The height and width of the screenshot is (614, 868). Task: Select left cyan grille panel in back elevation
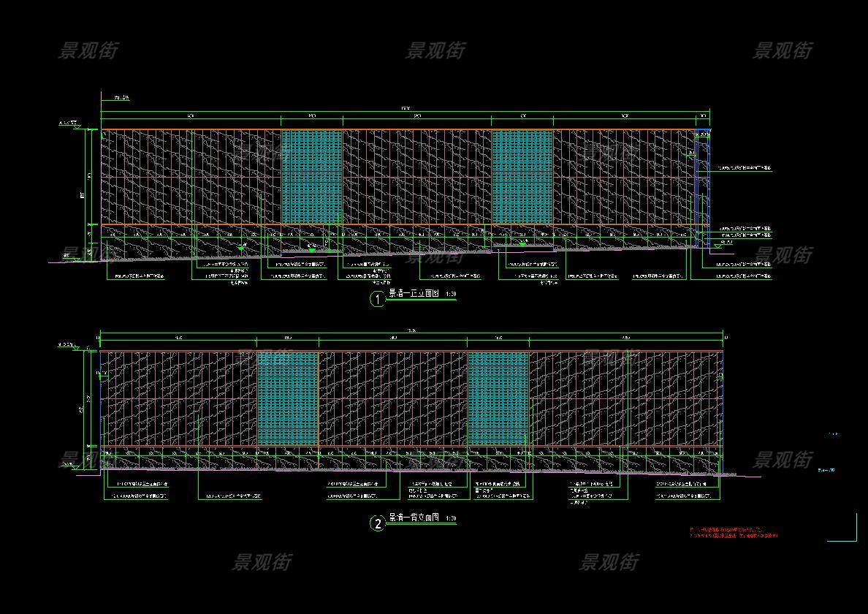tap(288, 399)
